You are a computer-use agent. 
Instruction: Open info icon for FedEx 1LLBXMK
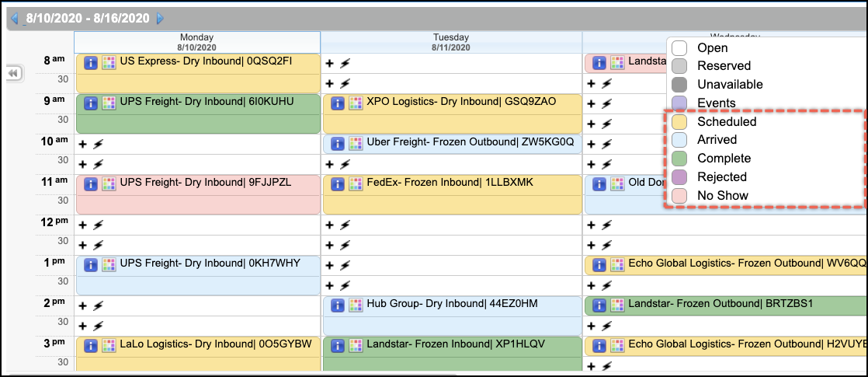pyautogui.click(x=339, y=183)
